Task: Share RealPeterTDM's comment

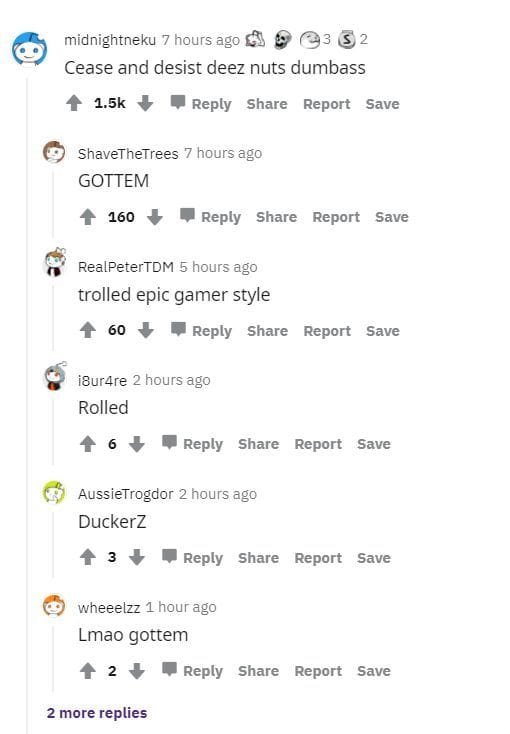Action: (267, 331)
